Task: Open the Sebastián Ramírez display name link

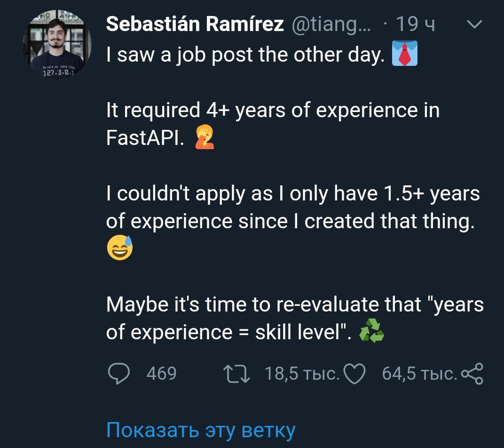Action: pyautogui.click(x=195, y=24)
